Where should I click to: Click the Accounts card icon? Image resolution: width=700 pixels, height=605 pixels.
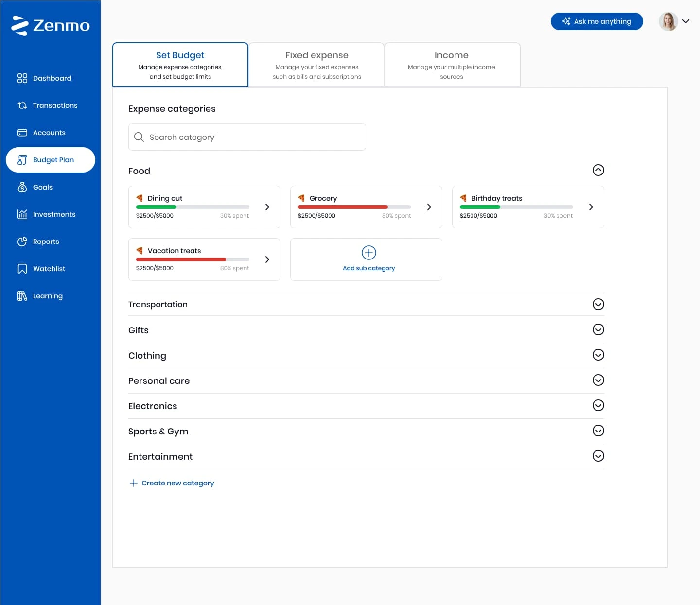[22, 133]
